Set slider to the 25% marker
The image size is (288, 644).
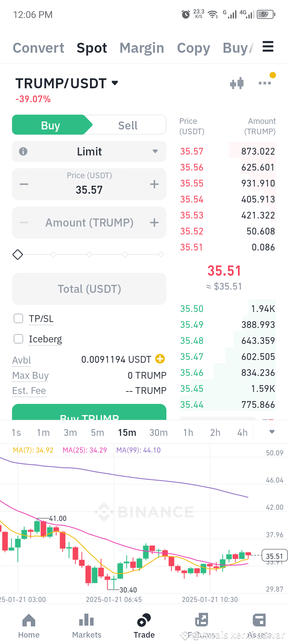53,254
